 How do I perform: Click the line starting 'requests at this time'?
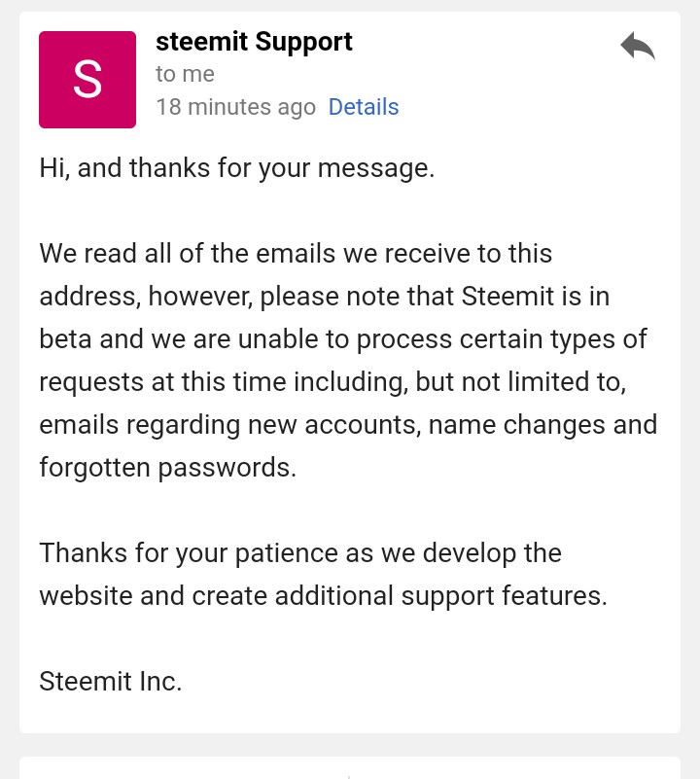[x=332, y=381]
